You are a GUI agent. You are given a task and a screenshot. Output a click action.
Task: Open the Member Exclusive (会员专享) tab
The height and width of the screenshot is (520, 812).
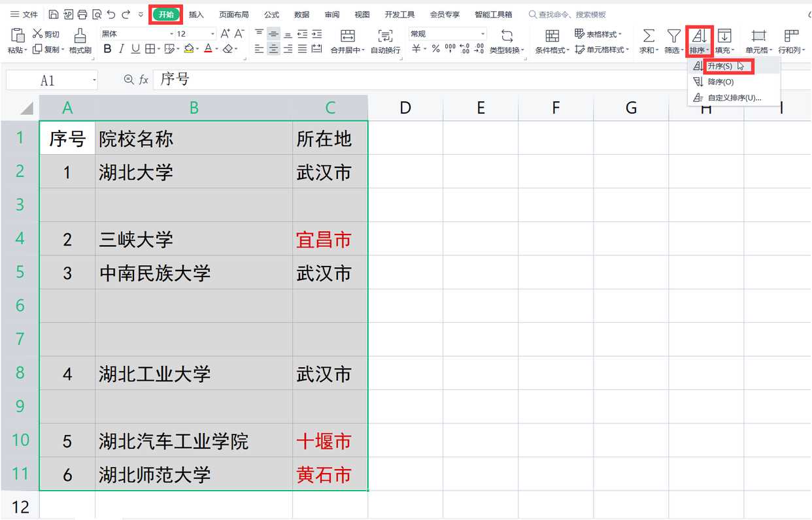[445, 14]
